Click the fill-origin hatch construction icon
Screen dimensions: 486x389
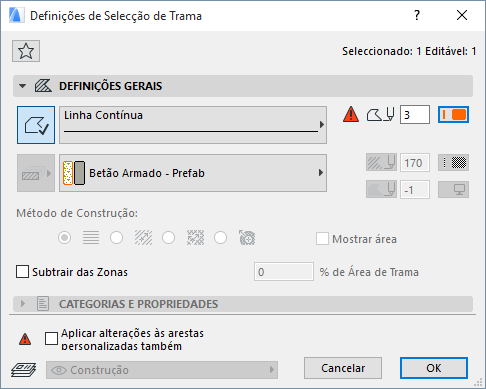point(143,238)
